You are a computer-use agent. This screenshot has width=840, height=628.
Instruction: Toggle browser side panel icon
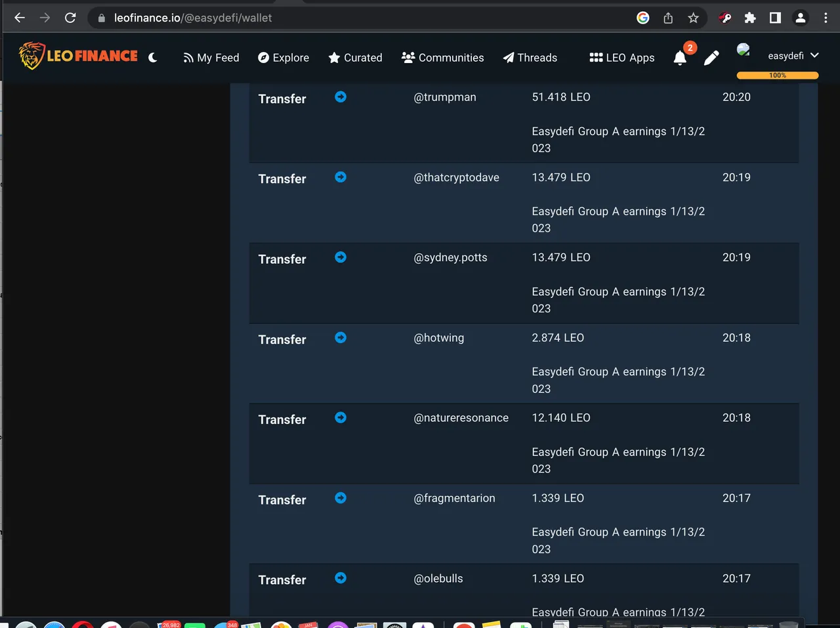[x=775, y=18]
